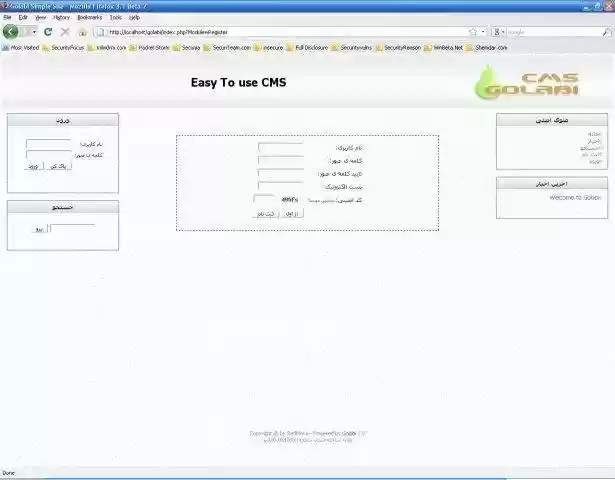
Task: Open the View menu
Action: (40, 17)
